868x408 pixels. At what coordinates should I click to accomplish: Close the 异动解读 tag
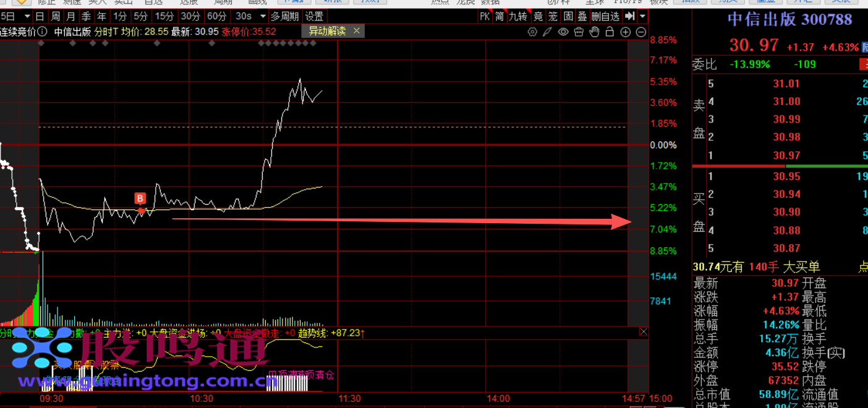click(356, 31)
